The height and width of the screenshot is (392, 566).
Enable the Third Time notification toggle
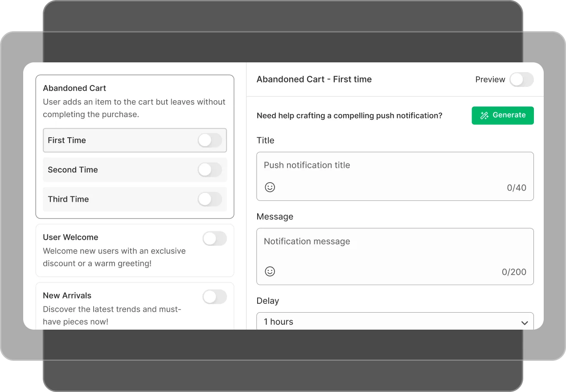209,199
